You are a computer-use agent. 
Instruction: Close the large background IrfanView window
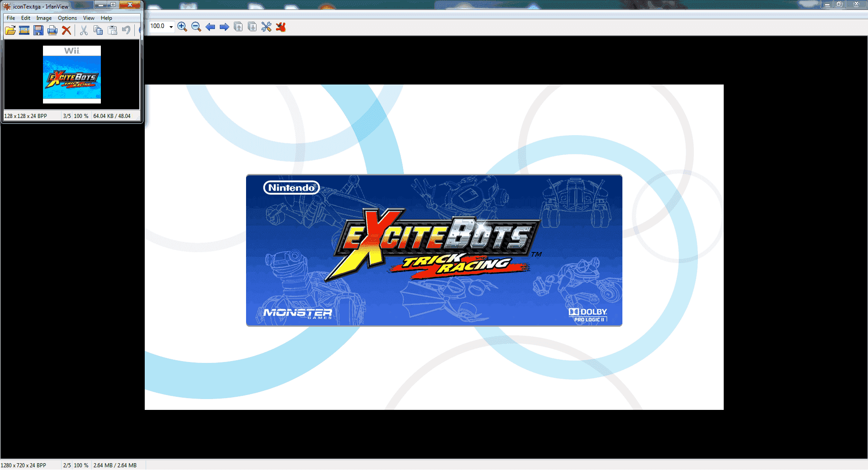tap(856, 4)
